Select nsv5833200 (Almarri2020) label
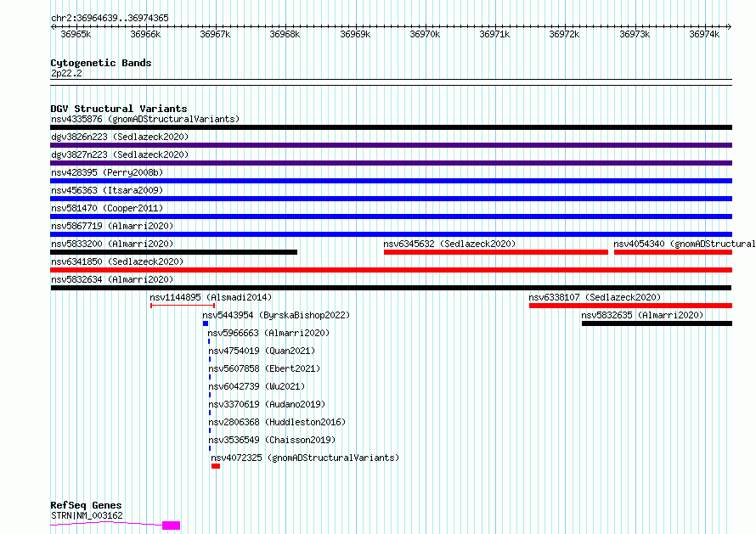The image size is (756, 534). [112, 244]
